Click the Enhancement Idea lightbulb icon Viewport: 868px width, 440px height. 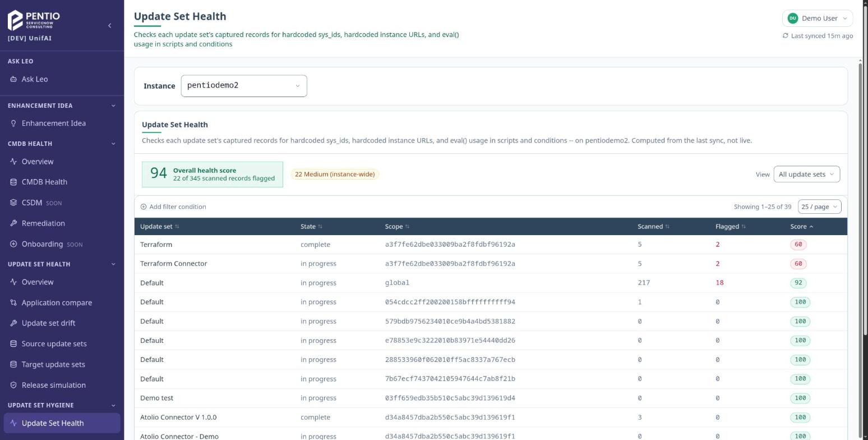13,123
